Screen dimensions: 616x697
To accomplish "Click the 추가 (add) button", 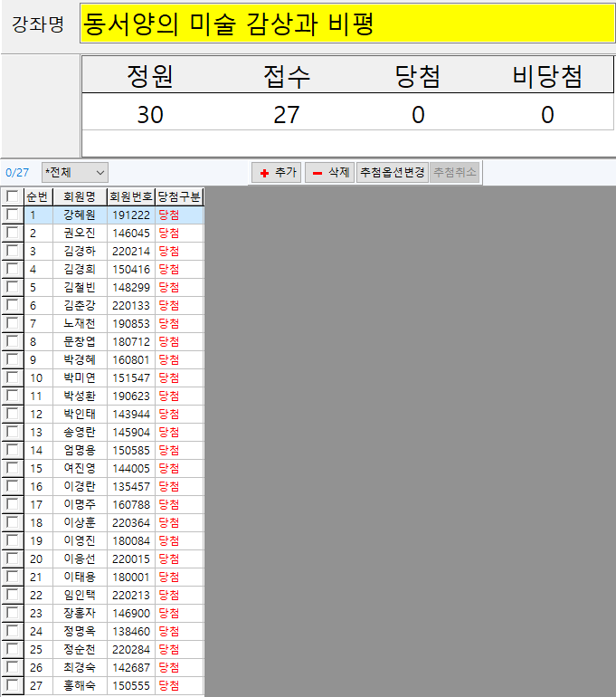I will (276, 173).
